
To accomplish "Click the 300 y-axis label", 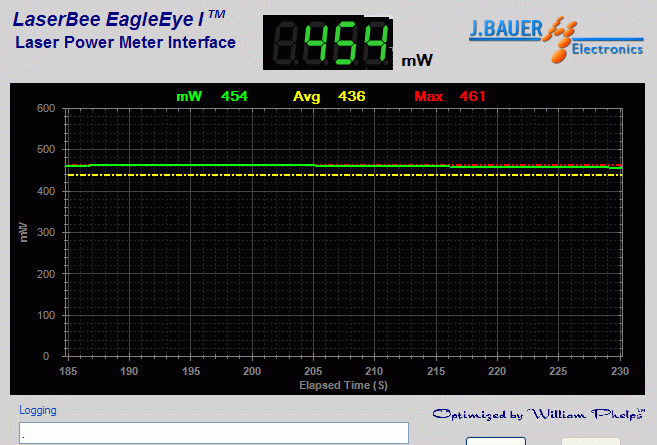I will (x=46, y=232).
